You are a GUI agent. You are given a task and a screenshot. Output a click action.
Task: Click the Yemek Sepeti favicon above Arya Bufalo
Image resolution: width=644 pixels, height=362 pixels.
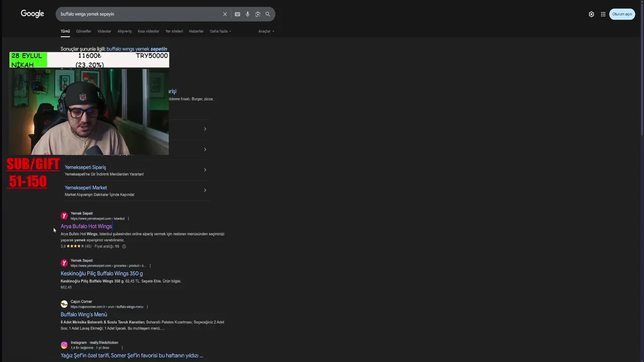[64, 216]
